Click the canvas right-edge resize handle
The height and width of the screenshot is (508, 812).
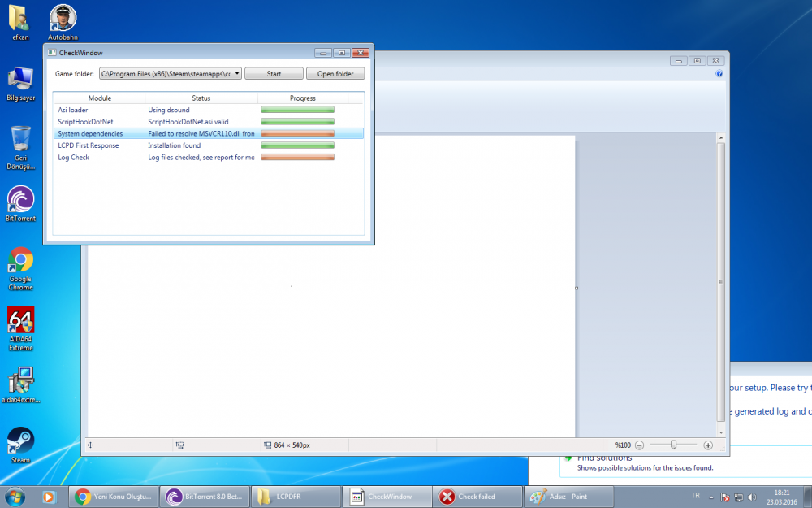(577, 289)
